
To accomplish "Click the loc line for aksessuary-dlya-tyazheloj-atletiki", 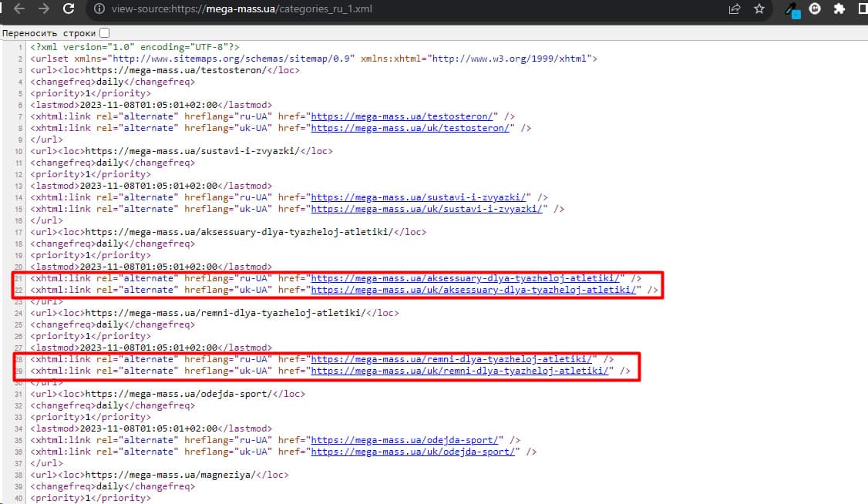I will [228, 232].
